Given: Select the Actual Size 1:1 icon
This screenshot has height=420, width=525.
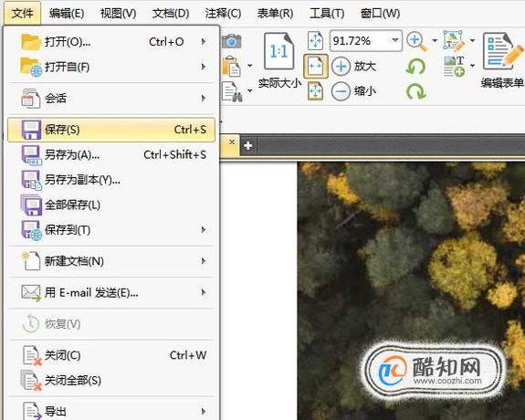Looking at the screenshot, I should (279, 51).
